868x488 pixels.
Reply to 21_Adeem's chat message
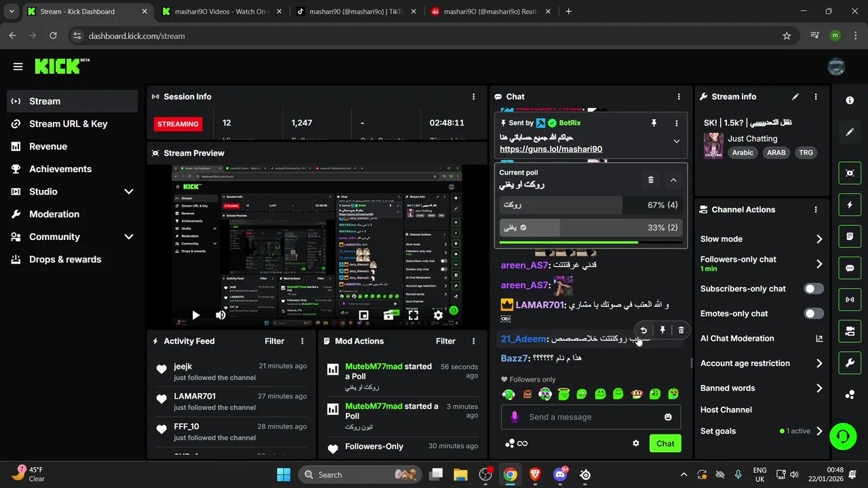coord(644,330)
